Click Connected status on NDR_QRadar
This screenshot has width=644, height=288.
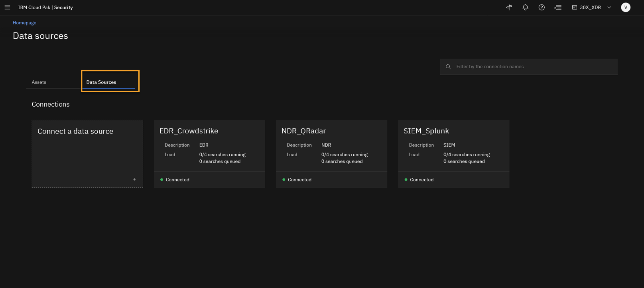[x=299, y=180]
